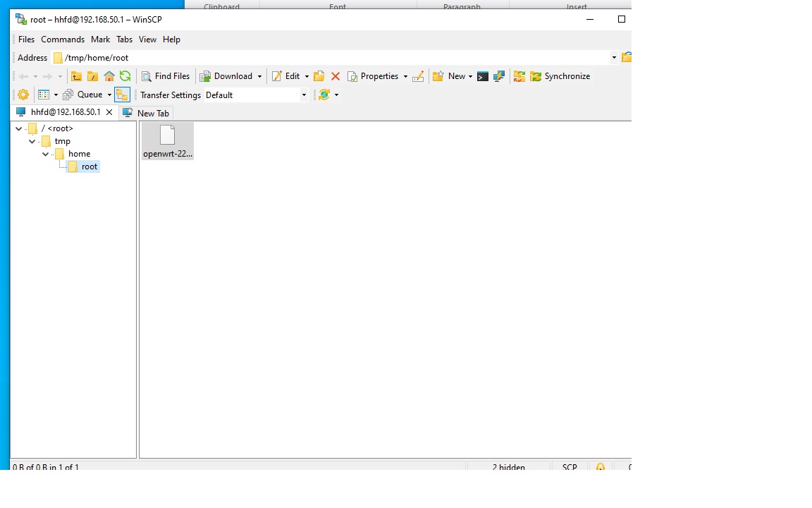Open WinSCP Preferences via the gear icon
The image size is (812, 508).
point(23,94)
